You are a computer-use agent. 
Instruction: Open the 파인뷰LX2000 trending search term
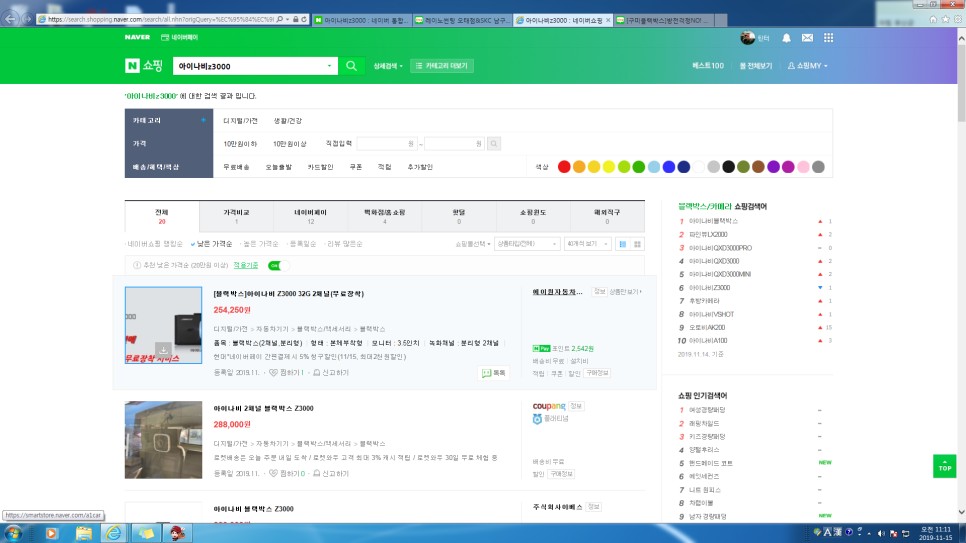[708, 234]
